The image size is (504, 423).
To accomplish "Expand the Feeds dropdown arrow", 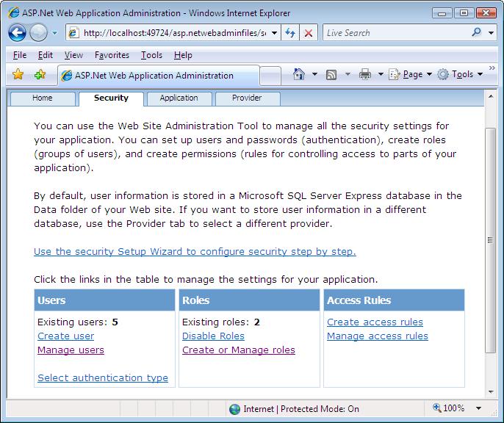I will tap(348, 74).
